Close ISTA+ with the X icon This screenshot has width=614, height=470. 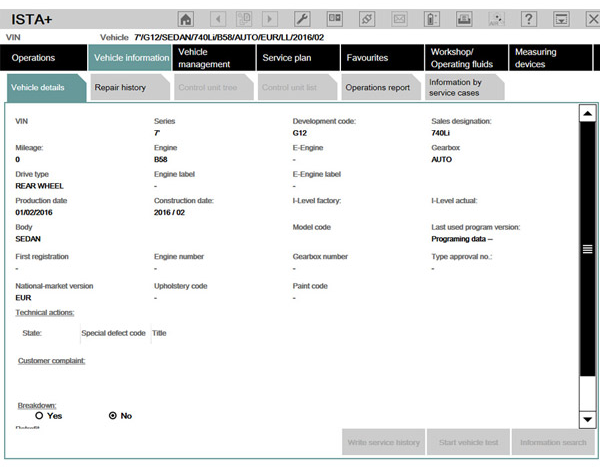coord(593,19)
